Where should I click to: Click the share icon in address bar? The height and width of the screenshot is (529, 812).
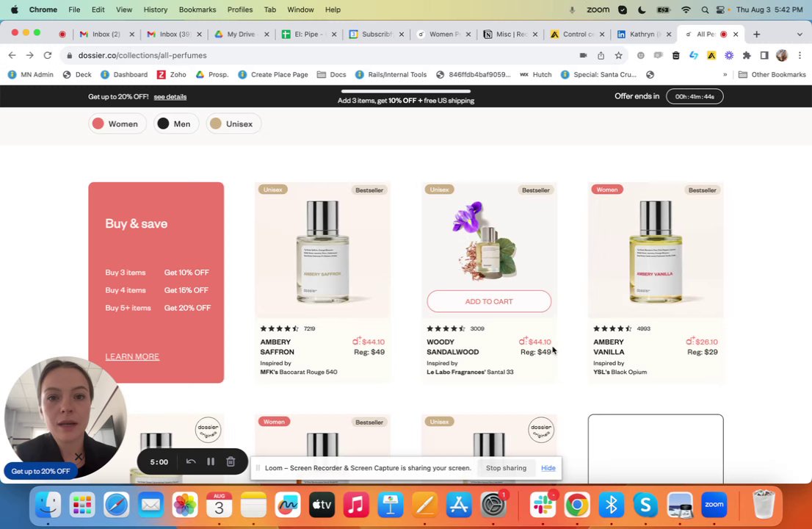[x=601, y=55]
